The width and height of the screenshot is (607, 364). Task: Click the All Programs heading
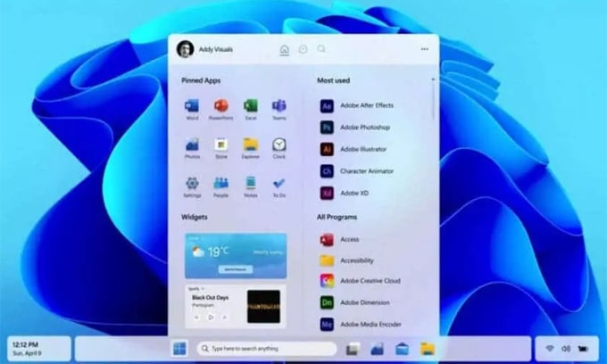337,217
